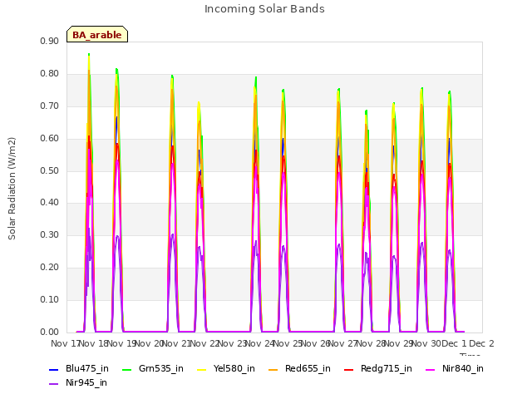The width and height of the screenshot is (532, 399).
Task: Click the Nov 17 x-axis date label
Action: click(x=65, y=343)
